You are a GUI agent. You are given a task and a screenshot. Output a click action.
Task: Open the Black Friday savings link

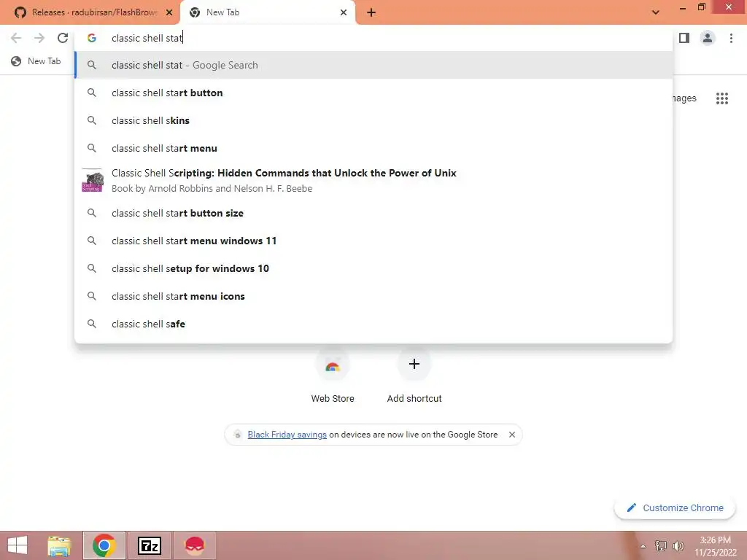pos(287,435)
